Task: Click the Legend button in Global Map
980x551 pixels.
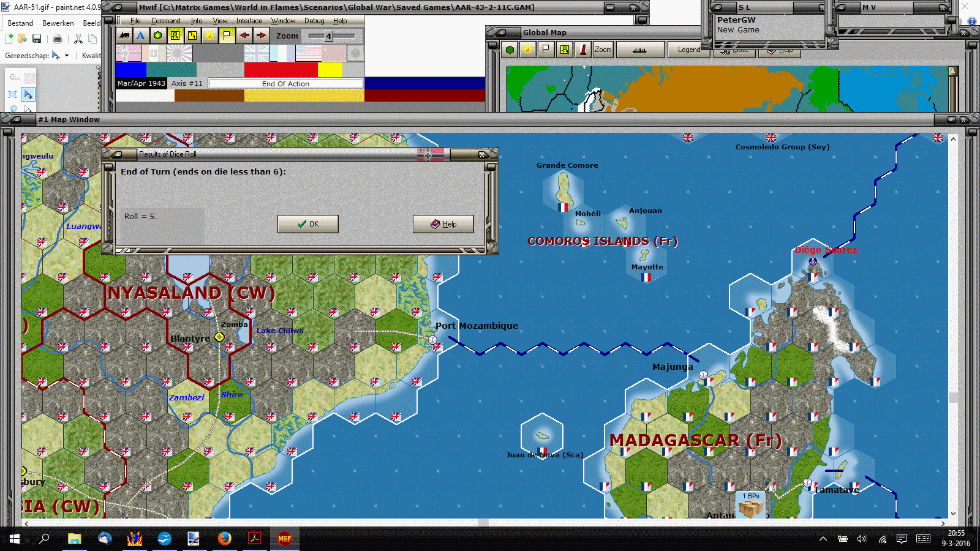Action: (x=689, y=50)
